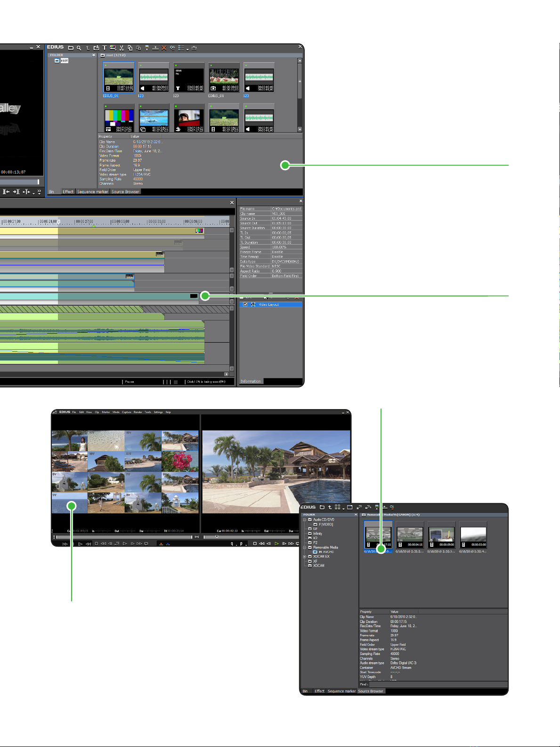
Task: Open the Render menu in menu bar
Action: (x=138, y=412)
